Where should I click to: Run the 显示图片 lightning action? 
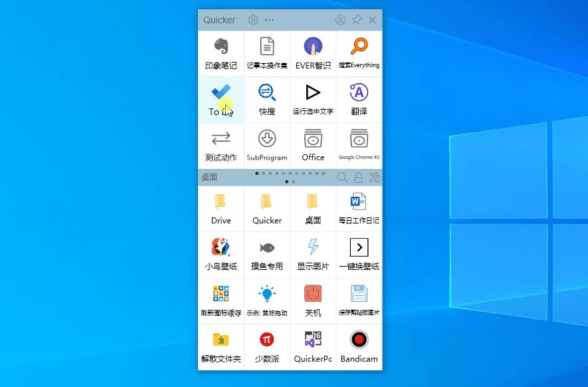click(x=313, y=255)
